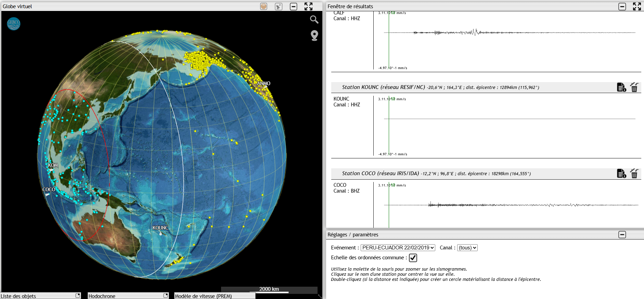Open the magnifier search tool on globe
Screen dimensions: 644x299
(314, 19)
